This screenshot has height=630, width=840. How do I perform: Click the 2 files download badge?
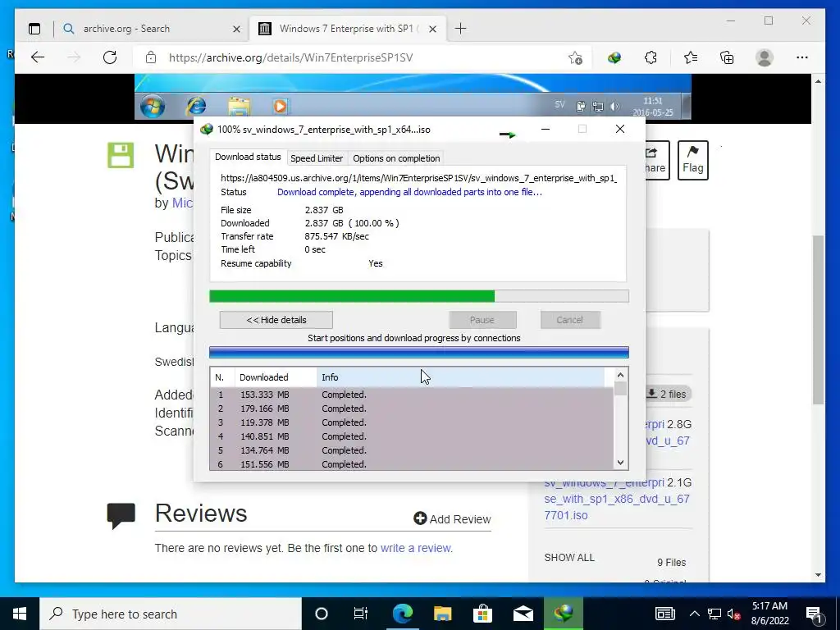(x=667, y=395)
